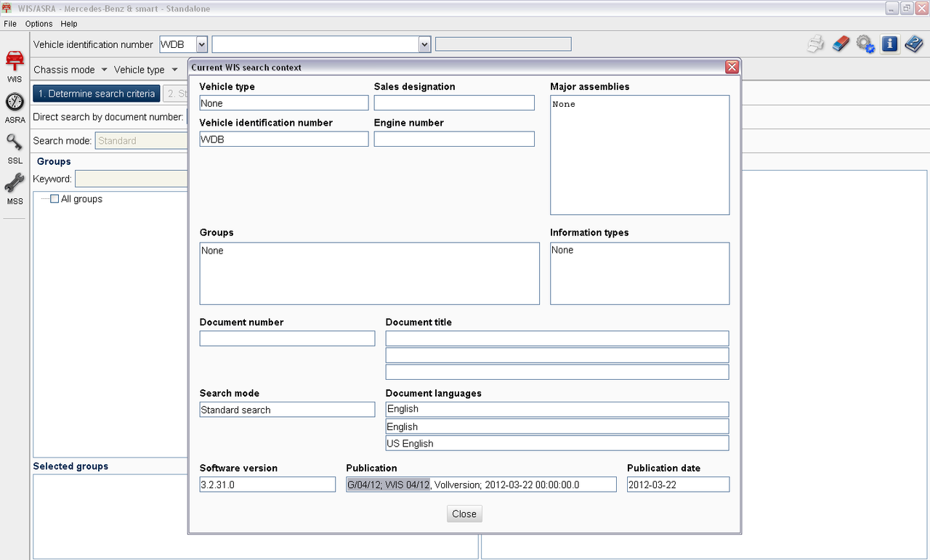Click inside the dialog's Groups list box
Screen dimensions: 930x560
[x=370, y=273]
